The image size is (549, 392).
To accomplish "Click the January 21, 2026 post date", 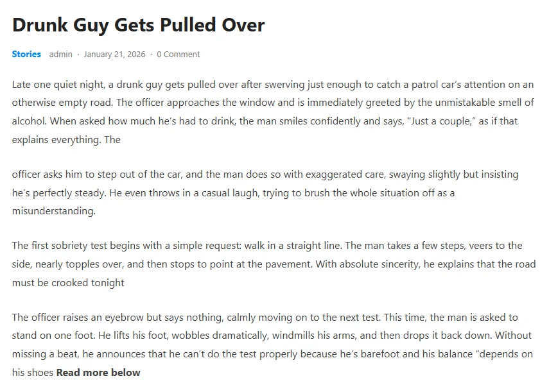I will pos(114,55).
